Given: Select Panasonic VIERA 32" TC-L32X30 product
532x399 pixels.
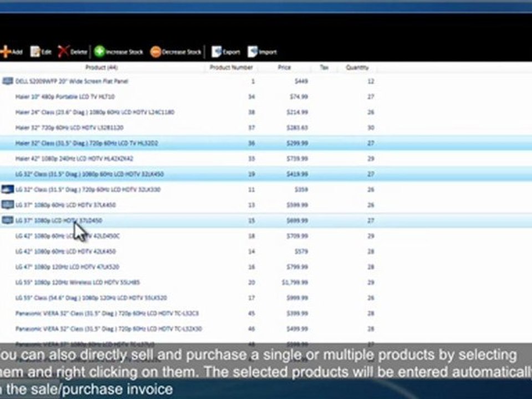Looking at the screenshot, I should pos(109,329).
